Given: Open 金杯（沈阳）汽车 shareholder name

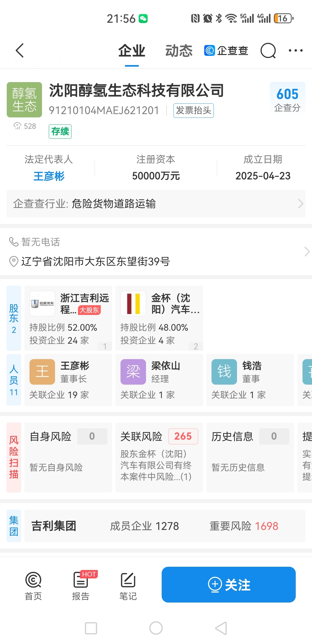Looking at the screenshot, I should pyautogui.click(x=175, y=304).
